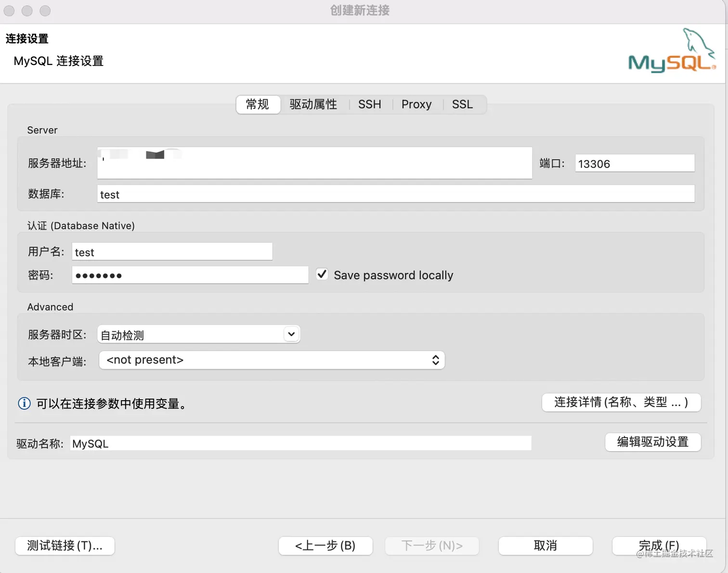Click the Server section label
Screen dimensions: 728x573
[x=42, y=130]
